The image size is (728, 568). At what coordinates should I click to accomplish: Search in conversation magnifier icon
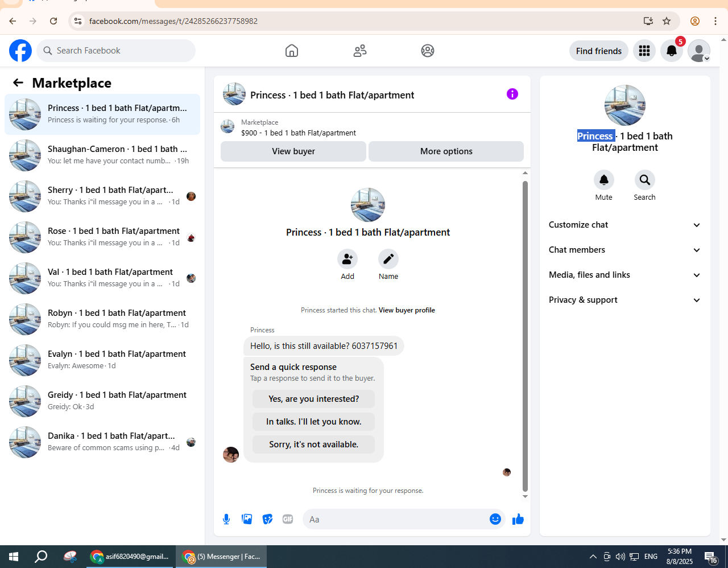pos(645,180)
